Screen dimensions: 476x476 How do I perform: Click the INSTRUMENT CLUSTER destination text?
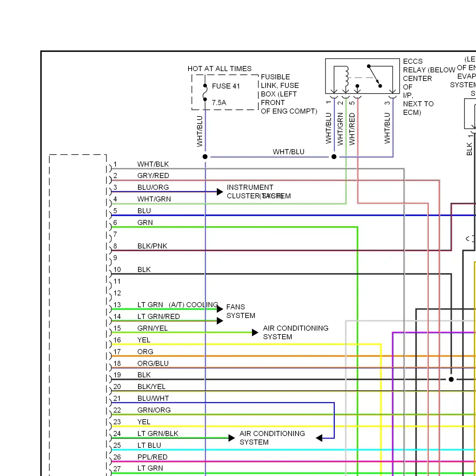(259, 192)
